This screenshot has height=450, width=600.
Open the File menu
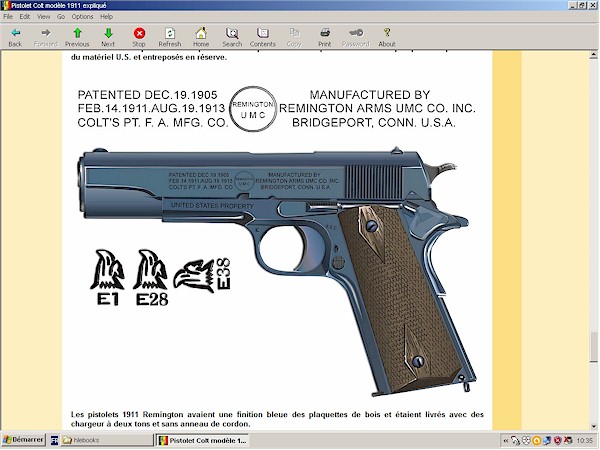point(8,16)
